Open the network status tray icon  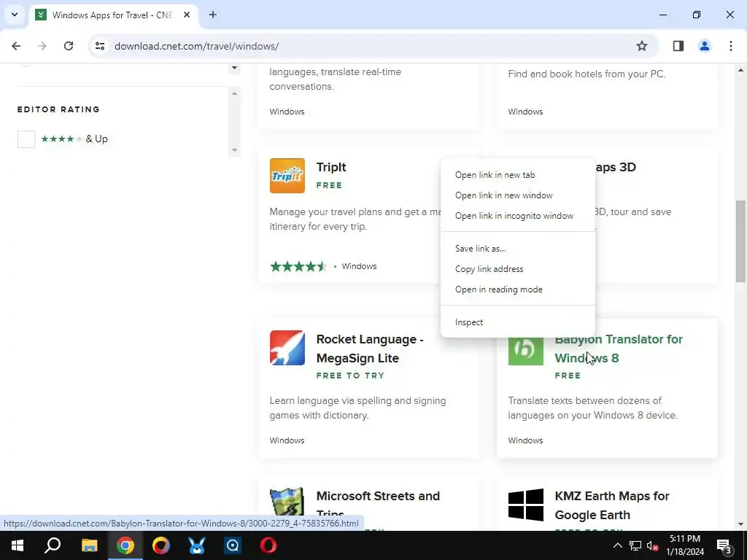coord(635,545)
